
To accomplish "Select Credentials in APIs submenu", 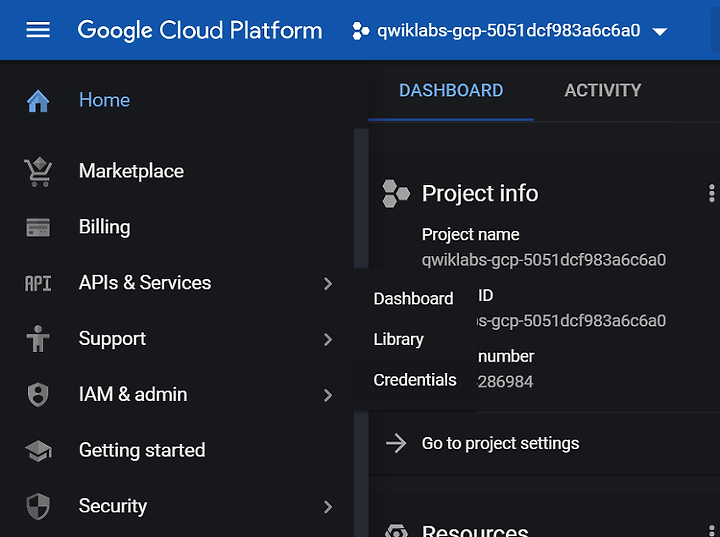I will tap(415, 380).
